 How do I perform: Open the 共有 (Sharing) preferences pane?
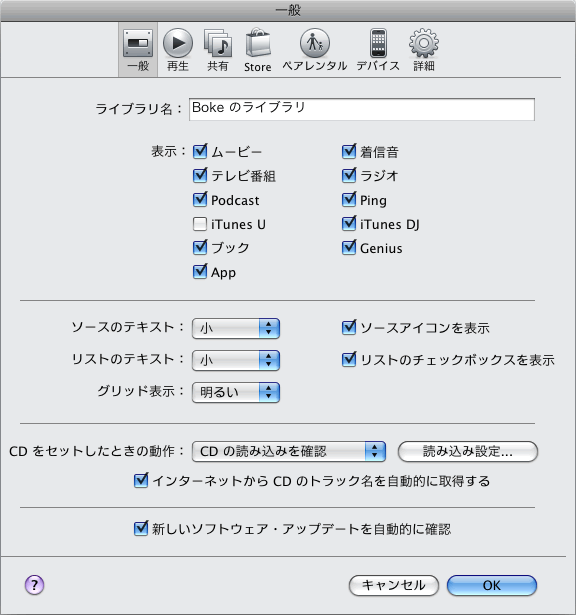pyautogui.click(x=218, y=50)
